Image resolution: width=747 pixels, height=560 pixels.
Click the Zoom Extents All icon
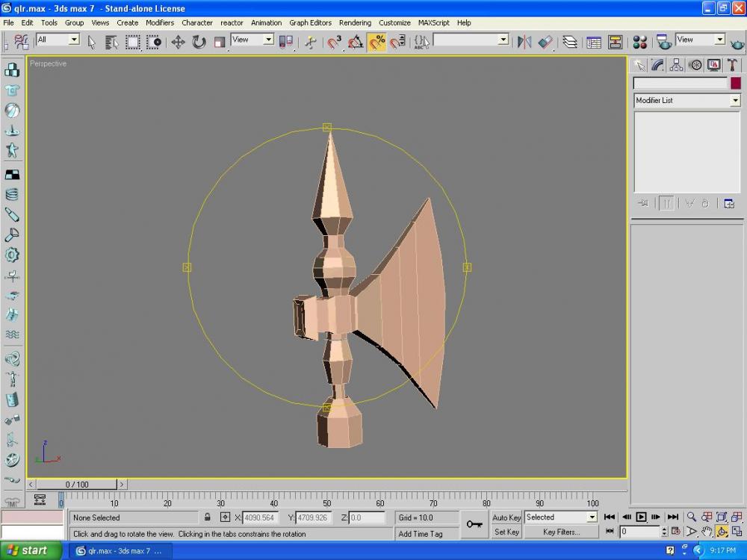click(x=737, y=517)
